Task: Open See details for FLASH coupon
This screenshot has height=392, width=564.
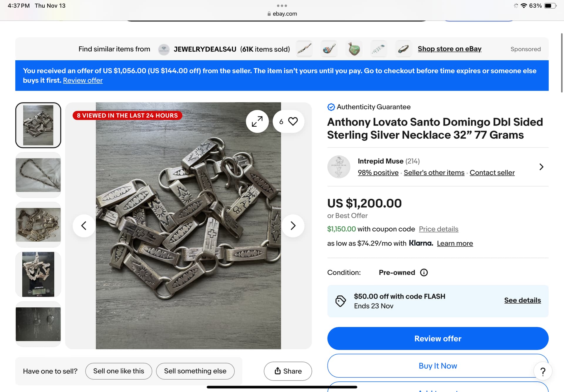Action: coord(522,300)
